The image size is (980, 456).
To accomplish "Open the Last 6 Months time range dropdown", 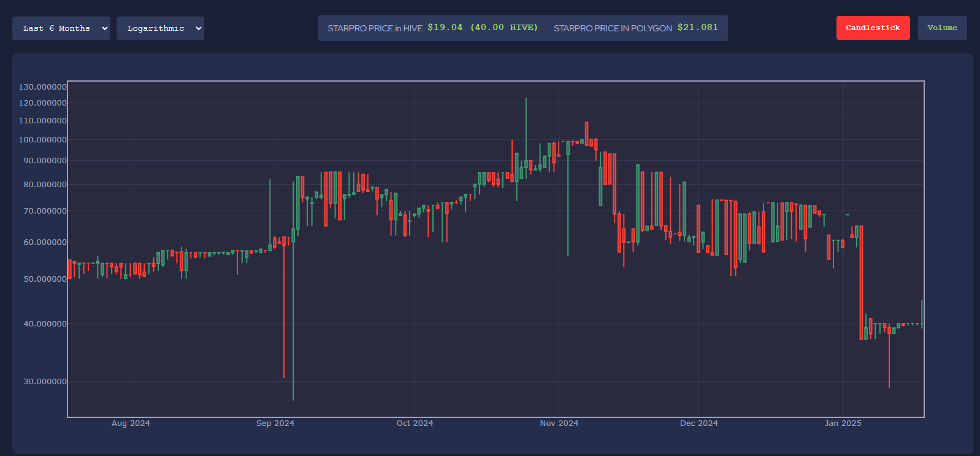I will coord(61,28).
